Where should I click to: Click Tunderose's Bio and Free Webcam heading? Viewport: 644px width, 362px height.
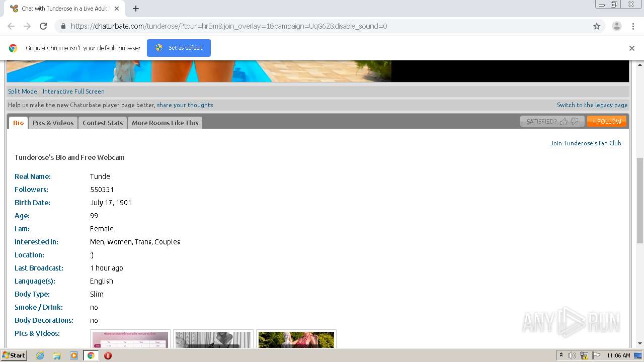(69, 157)
